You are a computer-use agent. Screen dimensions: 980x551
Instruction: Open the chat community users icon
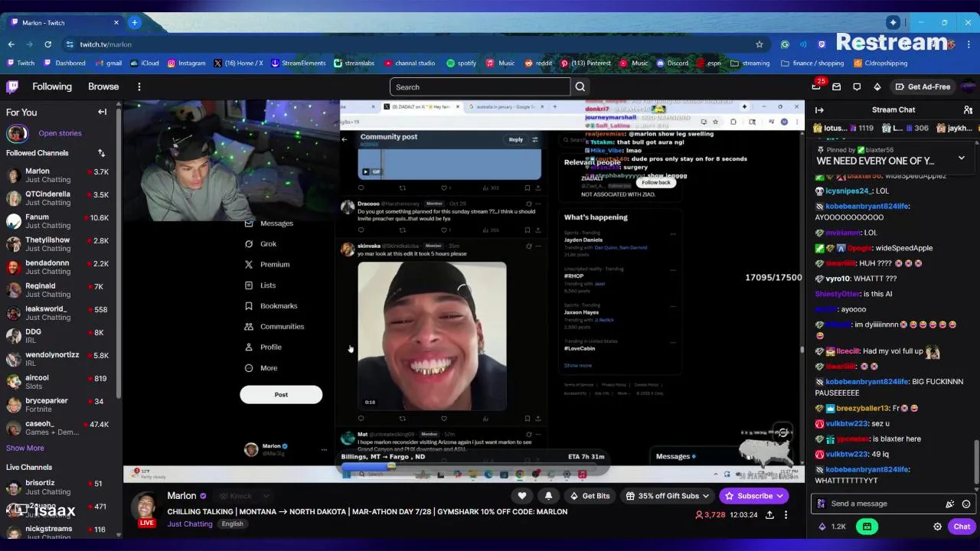click(x=968, y=110)
